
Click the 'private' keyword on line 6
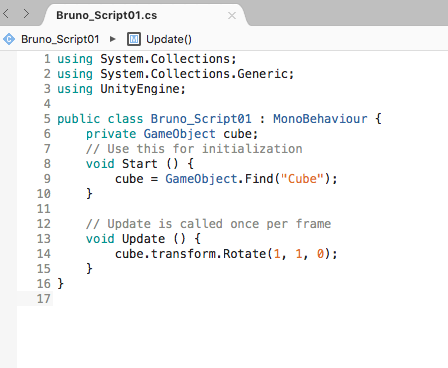111,134
